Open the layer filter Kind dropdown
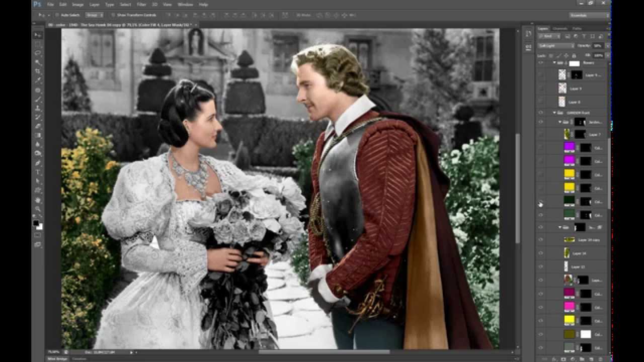 (550, 37)
